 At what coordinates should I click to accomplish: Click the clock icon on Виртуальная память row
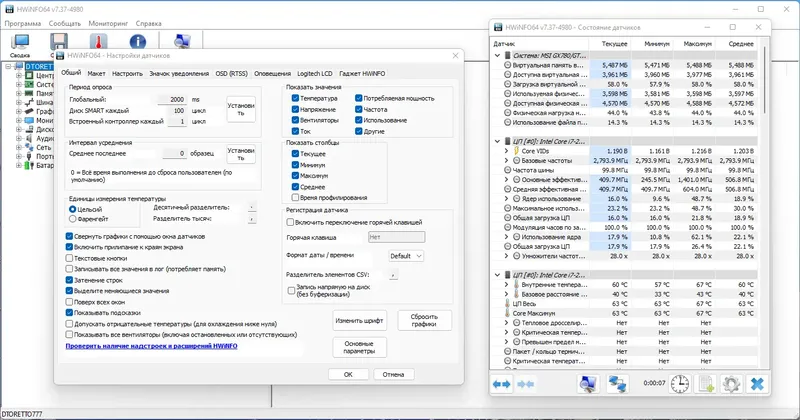click(x=507, y=65)
